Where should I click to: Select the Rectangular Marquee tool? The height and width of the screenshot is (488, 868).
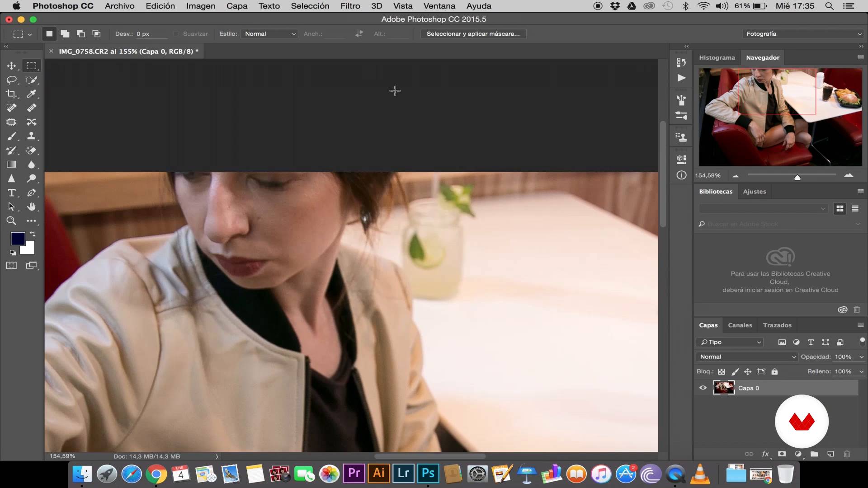[x=31, y=66]
